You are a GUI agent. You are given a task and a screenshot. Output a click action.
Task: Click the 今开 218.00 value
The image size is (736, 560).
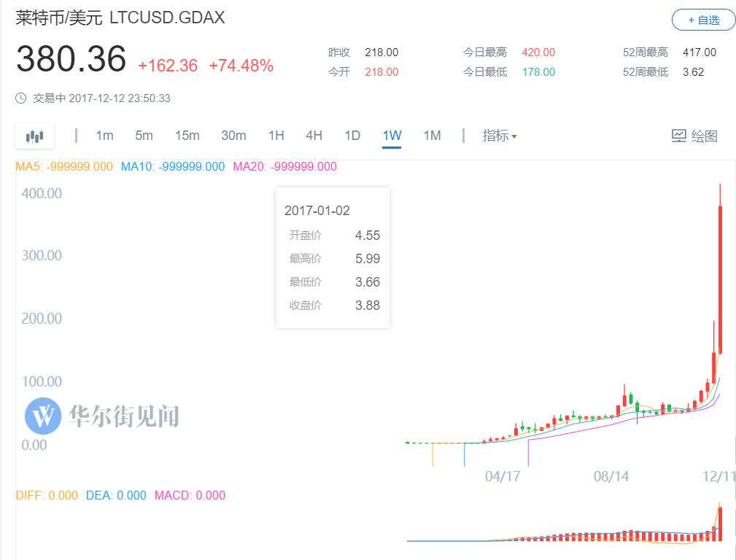pos(381,71)
